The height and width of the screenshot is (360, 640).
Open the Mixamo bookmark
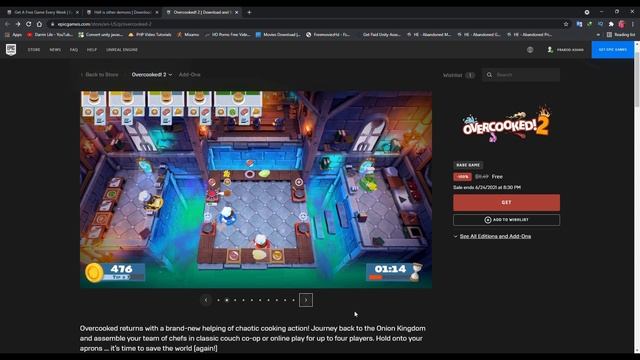[188, 35]
